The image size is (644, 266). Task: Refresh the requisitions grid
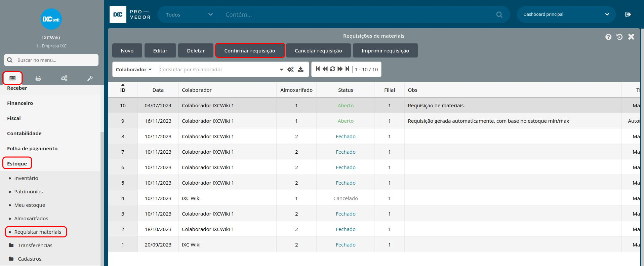(x=332, y=69)
